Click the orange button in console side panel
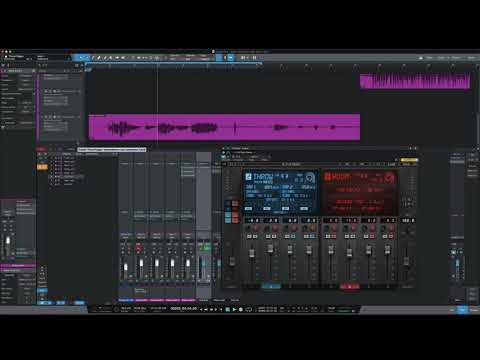The height and width of the screenshot is (360, 480). pos(42,167)
